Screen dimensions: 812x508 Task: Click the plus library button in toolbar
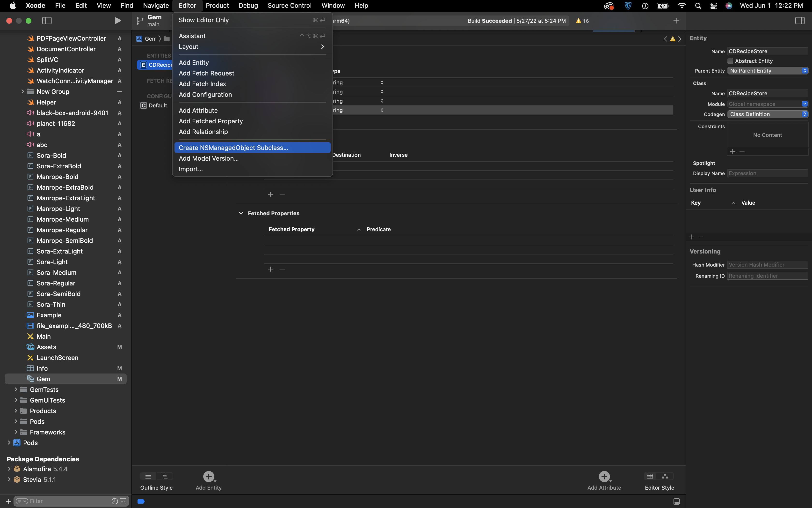click(676, 21)
